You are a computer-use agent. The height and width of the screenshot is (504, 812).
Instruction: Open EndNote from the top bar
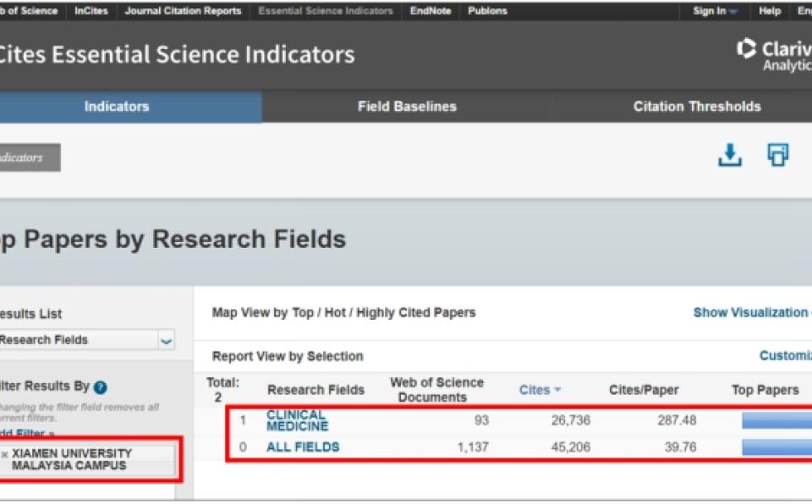click(x=431, y=11)
